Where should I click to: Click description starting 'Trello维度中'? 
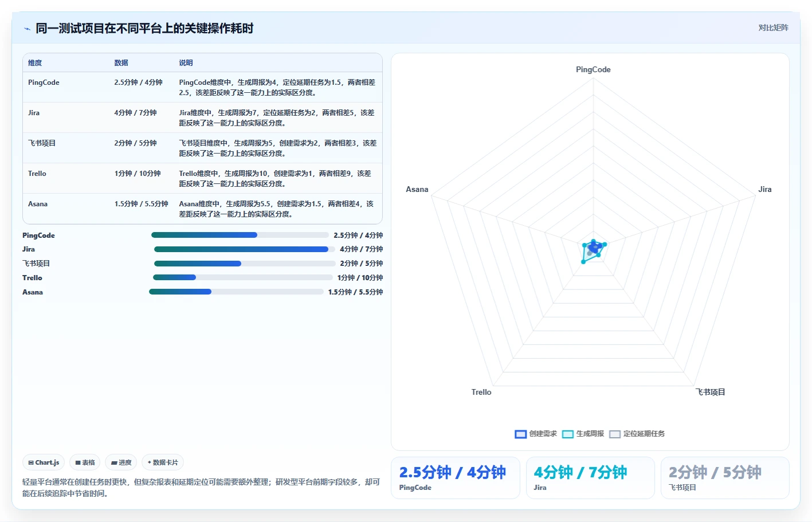click(x=275, y=178)
